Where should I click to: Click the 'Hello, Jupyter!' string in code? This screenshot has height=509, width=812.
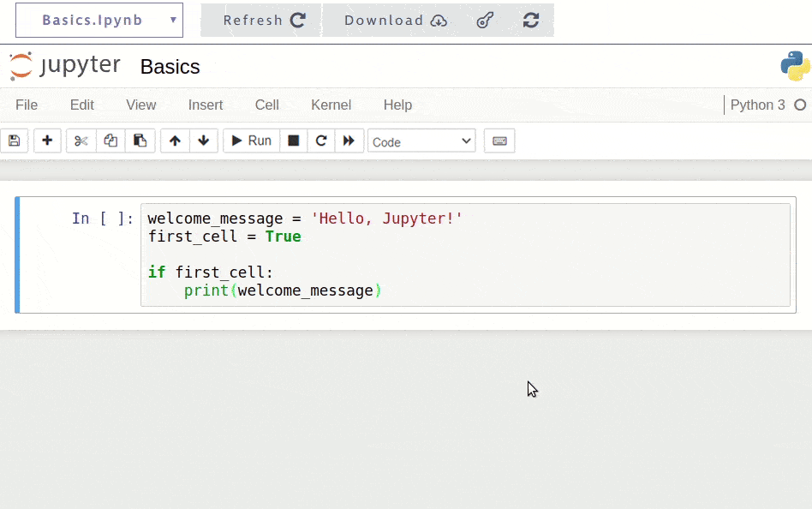pos(386,219)
